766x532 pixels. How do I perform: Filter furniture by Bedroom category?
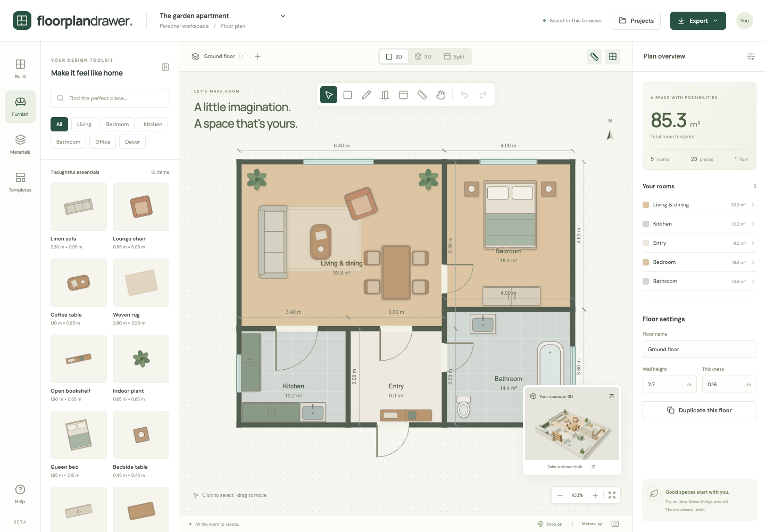118,124
